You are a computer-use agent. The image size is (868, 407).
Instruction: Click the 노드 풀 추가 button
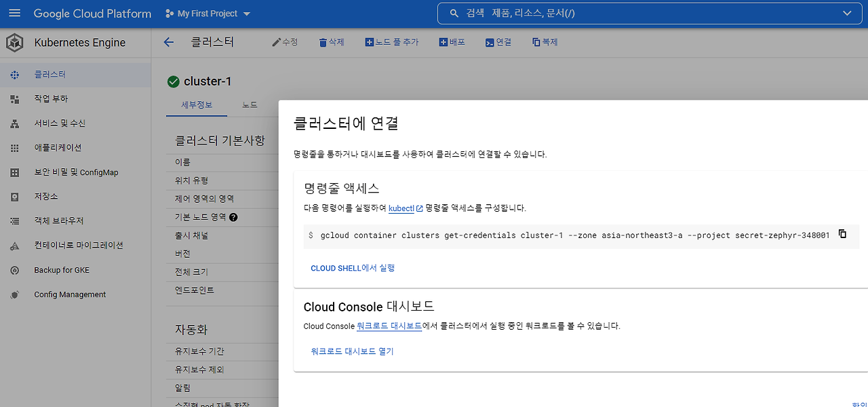point(392,42)
